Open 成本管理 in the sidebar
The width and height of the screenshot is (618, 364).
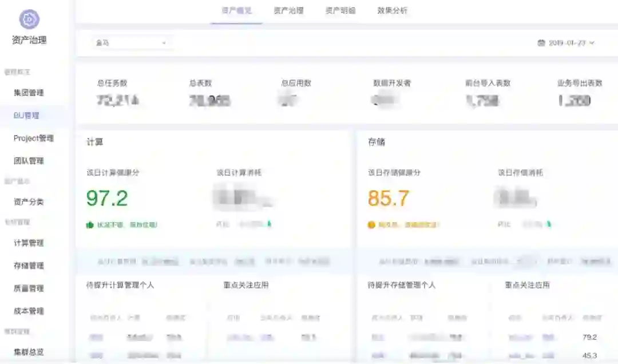point(29,311)
